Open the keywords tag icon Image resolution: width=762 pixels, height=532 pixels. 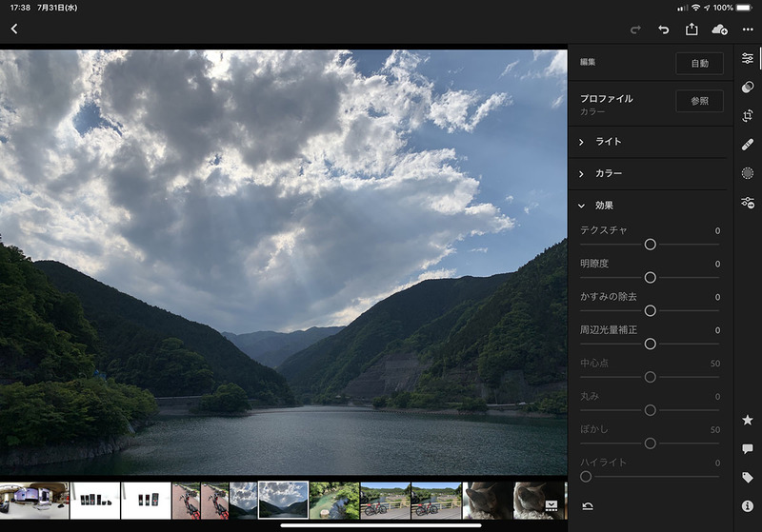tap(748, 478)
